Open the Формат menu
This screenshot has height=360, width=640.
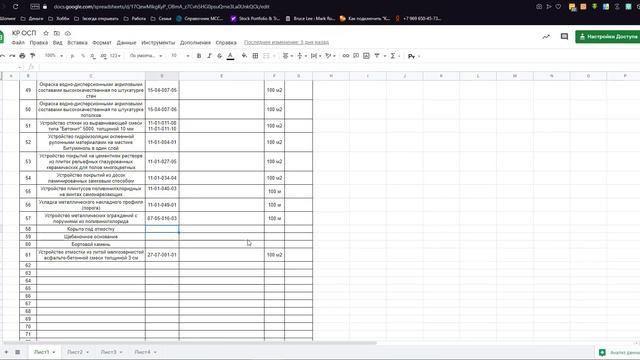point(102,42)
